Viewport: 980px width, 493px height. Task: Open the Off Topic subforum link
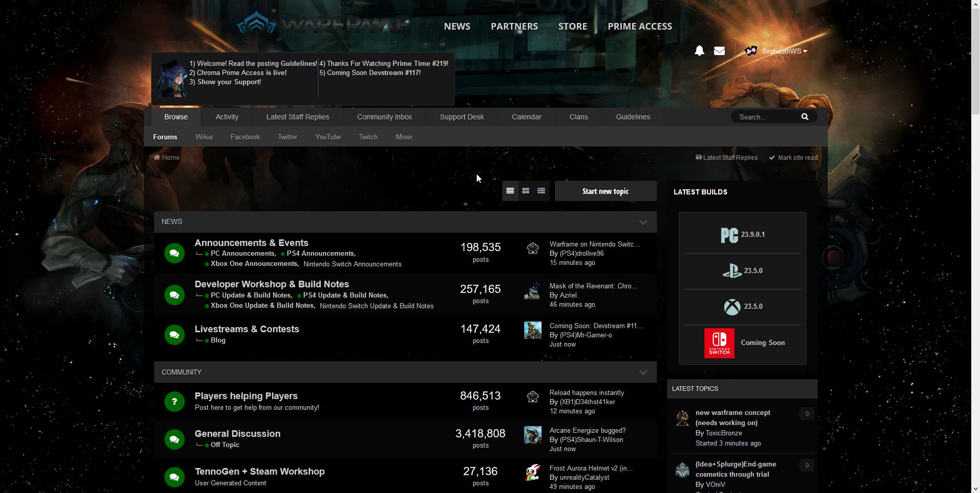coord(225,445)
